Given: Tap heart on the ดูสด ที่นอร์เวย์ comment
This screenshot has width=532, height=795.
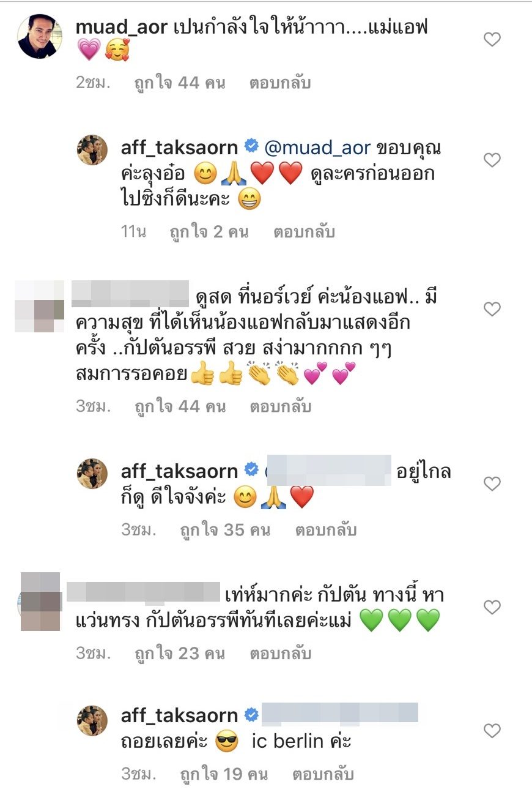Looking at the screenshot, I should (x=492, y=309).
